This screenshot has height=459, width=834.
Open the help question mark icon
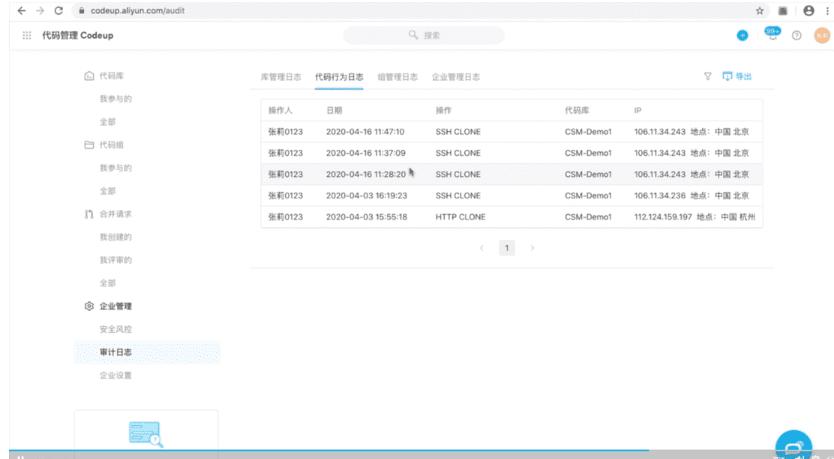coord(796,36)
